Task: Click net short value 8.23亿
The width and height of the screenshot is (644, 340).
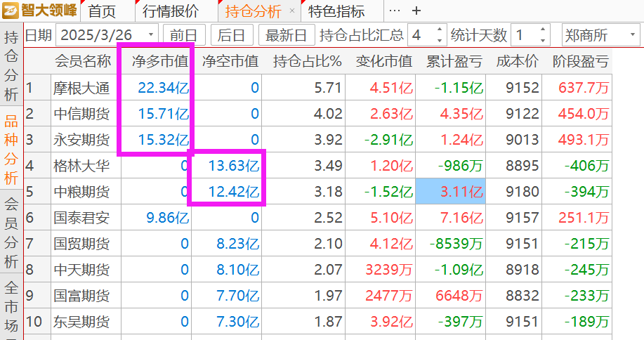Action: click(238, 244)
